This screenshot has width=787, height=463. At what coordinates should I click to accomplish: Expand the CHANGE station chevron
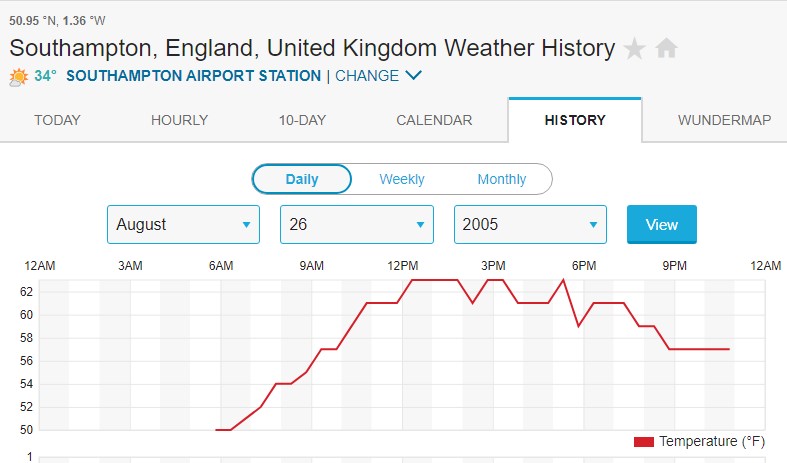pyautogui.click(x=414, y=76)
